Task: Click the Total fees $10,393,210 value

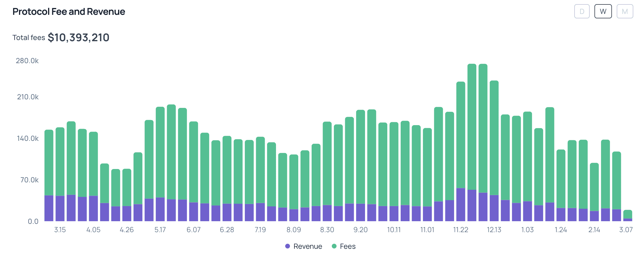Action: pos(78,38)
